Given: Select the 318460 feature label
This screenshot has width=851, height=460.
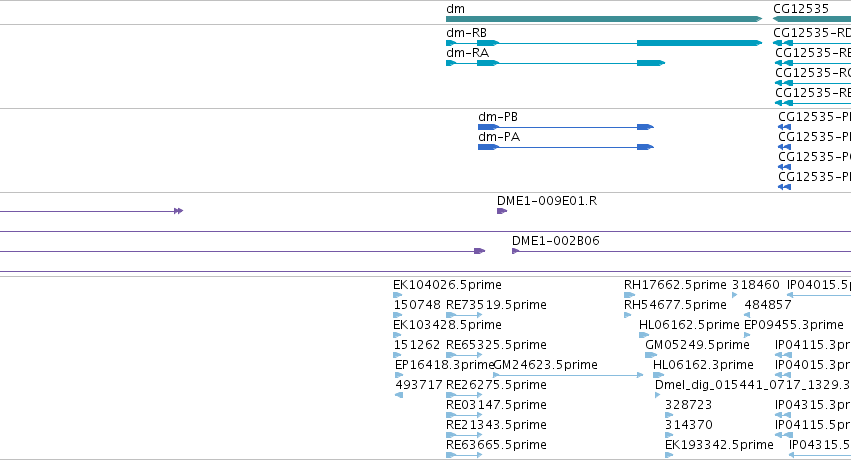Looking at the screenshot, I should (x=755, y=285).
